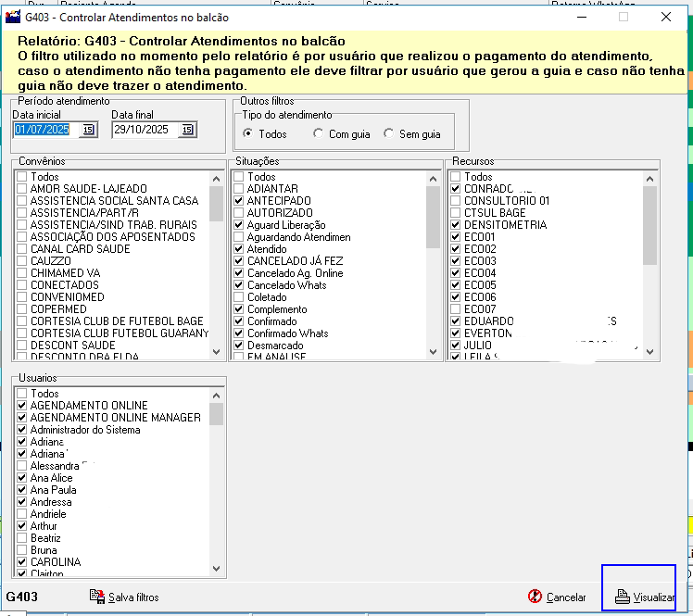Image resolution: width=693 pixels, height=616 pixels.
Task: Uncheck AGENDAMENTO ONLINE user checkbox
Action: pyautogui.click(x=22, y=406)
